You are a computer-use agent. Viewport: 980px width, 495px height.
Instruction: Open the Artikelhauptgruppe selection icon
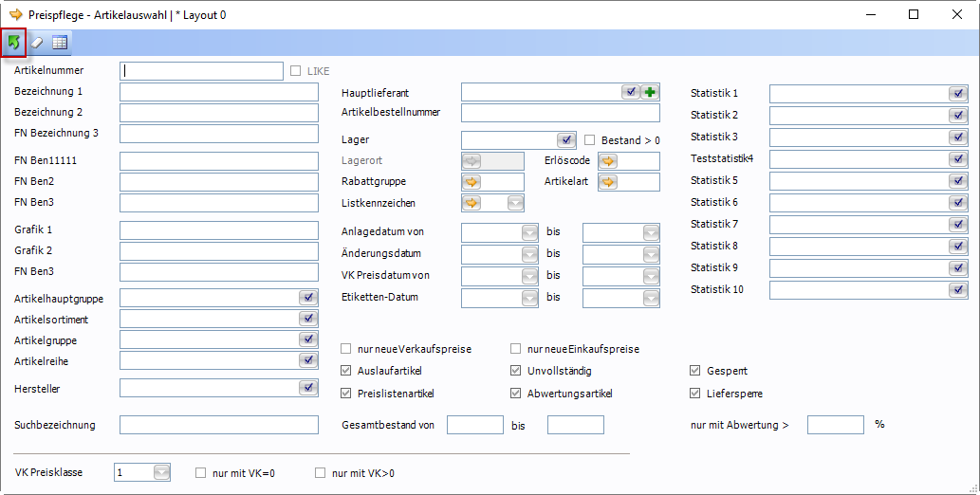point(308,298)
